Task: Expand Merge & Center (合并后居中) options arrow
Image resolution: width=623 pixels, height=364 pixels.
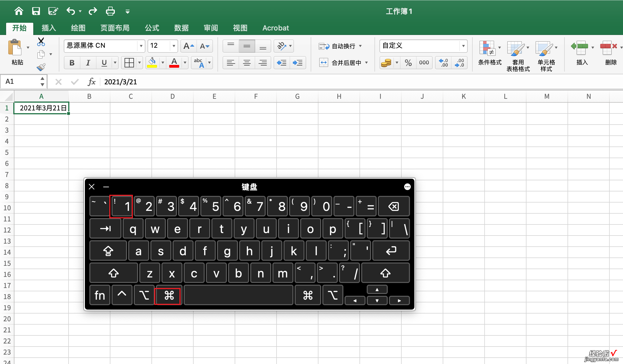Action: pyautogui.click(x=366, y=63)
